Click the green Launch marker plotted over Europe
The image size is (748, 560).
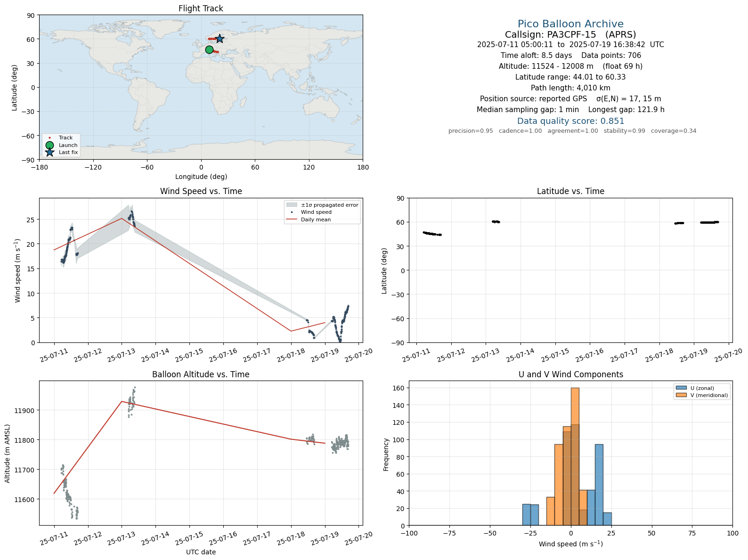pos(209,50)
